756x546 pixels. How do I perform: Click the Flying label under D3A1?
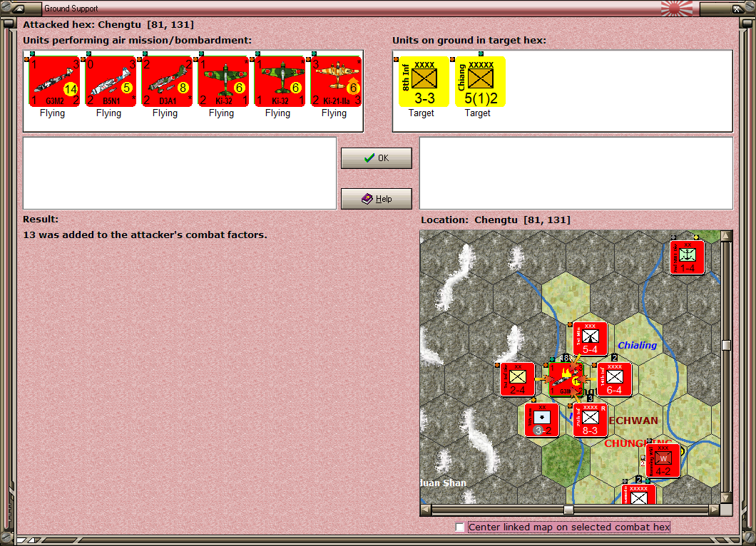[165, 113]
